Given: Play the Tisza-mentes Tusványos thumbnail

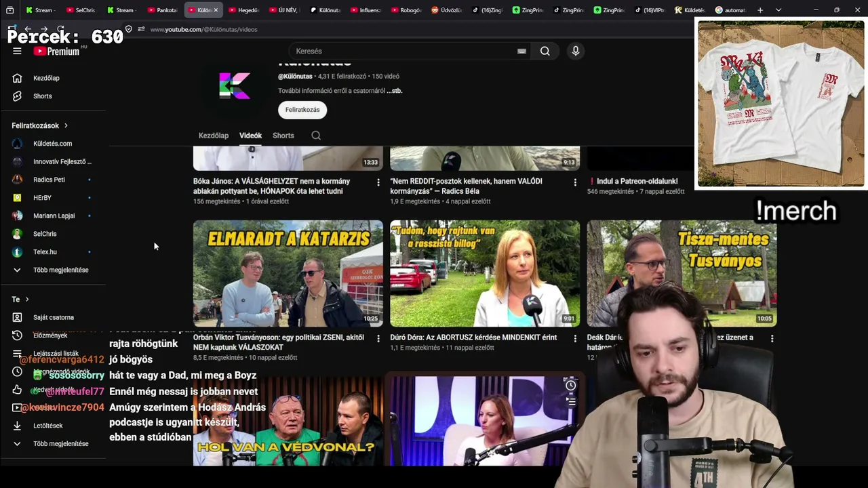Looking at the screenshot, I should 682,273.
